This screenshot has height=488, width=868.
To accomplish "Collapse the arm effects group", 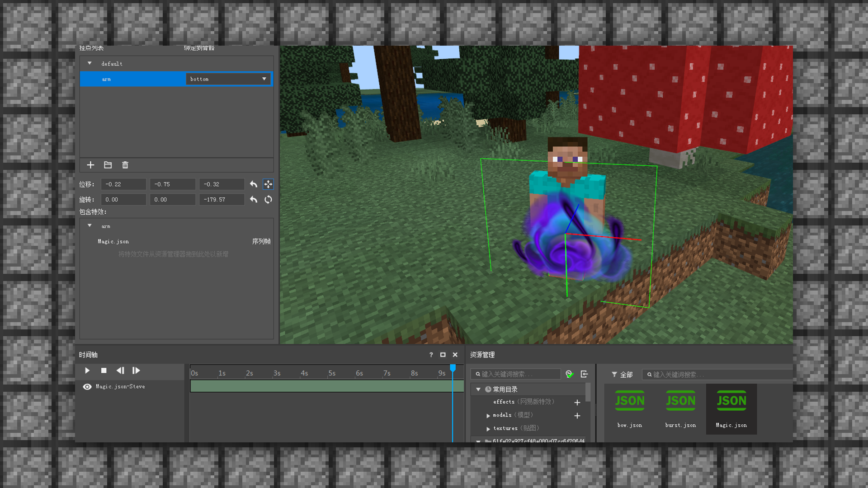I will (x=90, y=225).
